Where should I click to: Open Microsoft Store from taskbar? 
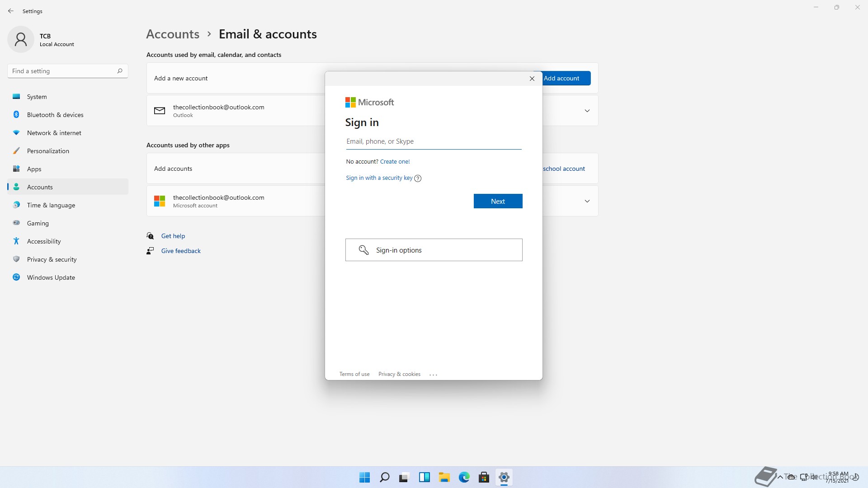pos(484,477)
